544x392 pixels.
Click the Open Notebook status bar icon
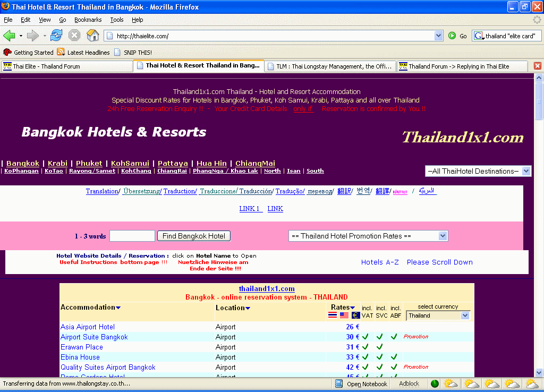tap(339, 384)
